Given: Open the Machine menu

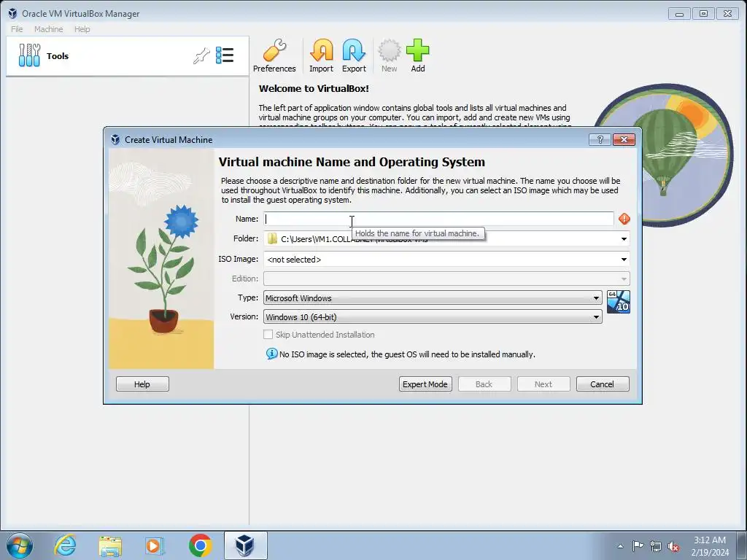Looking at the screenshot, I should (x=49, y=29).
